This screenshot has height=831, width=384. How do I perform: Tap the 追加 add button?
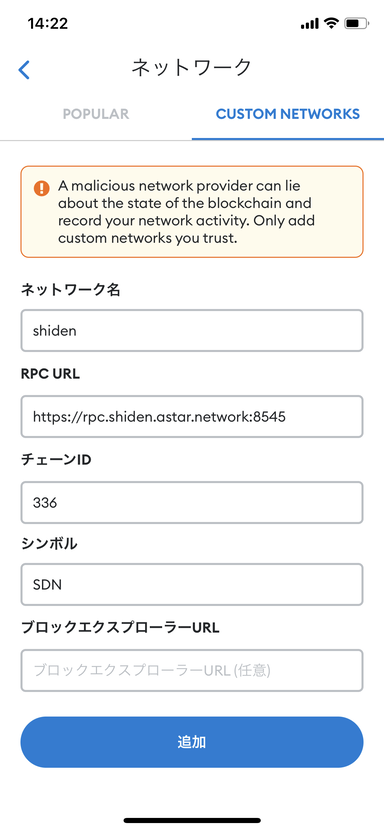[192, 742]
